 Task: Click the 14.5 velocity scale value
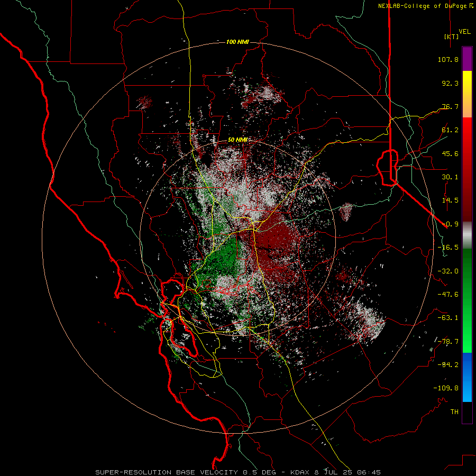pyautogui.click(x=450, y=200)
